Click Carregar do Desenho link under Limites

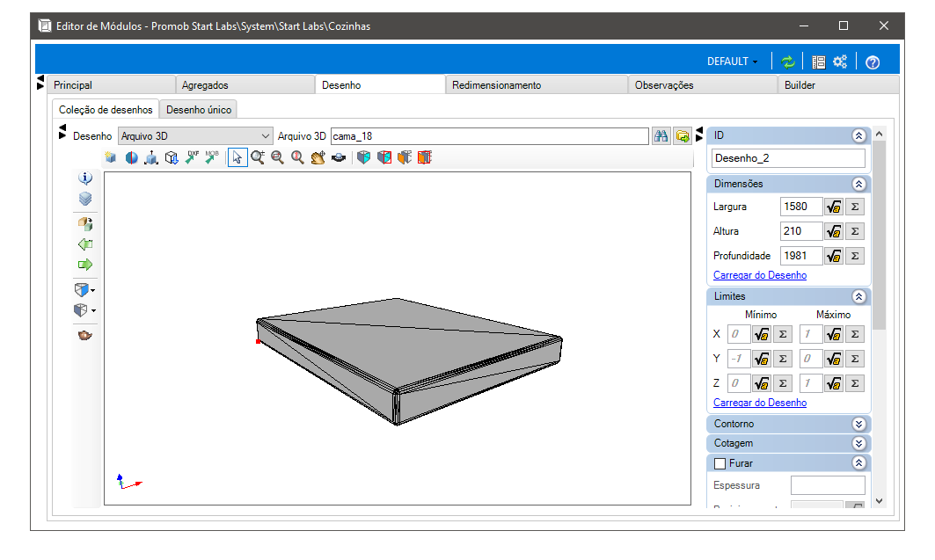point(760,403)
